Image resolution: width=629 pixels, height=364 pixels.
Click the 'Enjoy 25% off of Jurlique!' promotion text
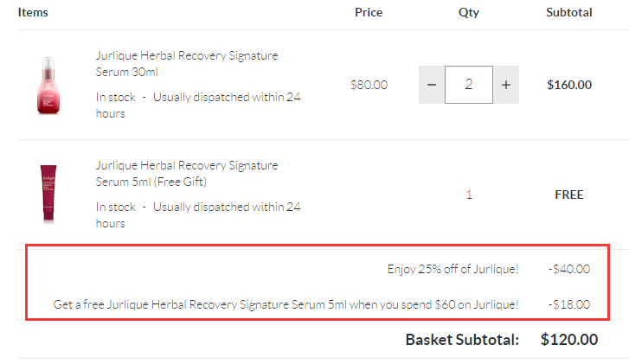click(x=452, y=269)
